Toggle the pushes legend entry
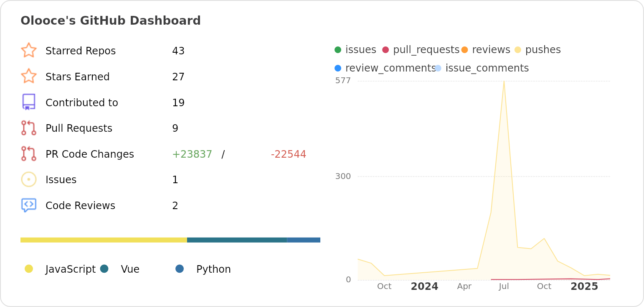The height and width of the screenshot is (307, 644). (538, 50)
